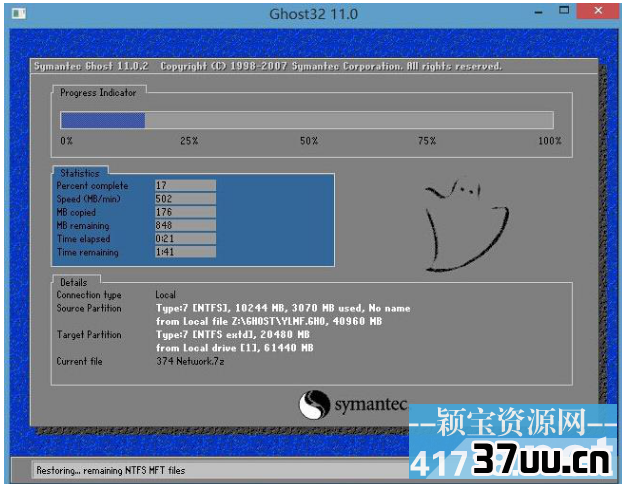Click the line with Z:\GHOST\YLMF.GHO path

point(269,321)
